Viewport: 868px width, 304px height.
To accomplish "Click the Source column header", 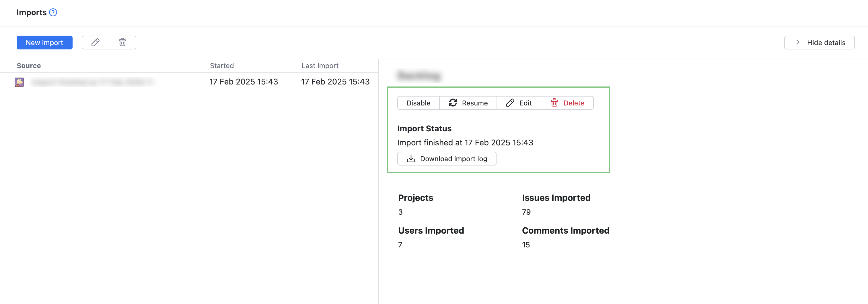I will coord(28,66).
